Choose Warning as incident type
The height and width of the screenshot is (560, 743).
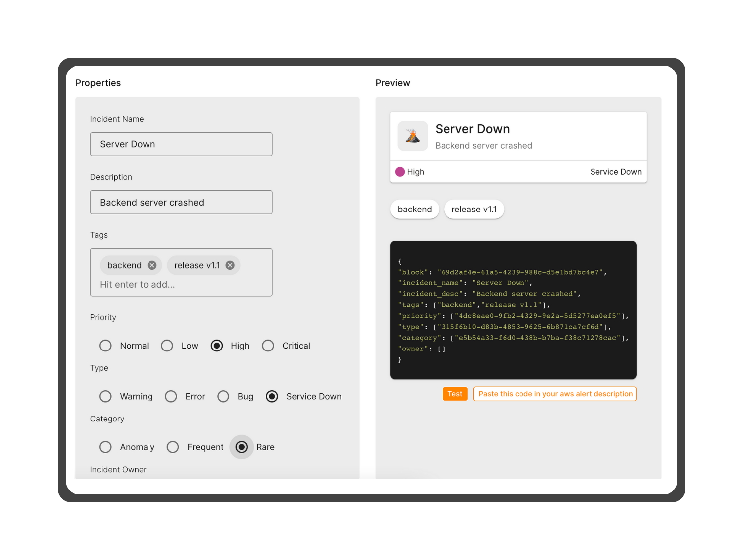tap(105, 396)
